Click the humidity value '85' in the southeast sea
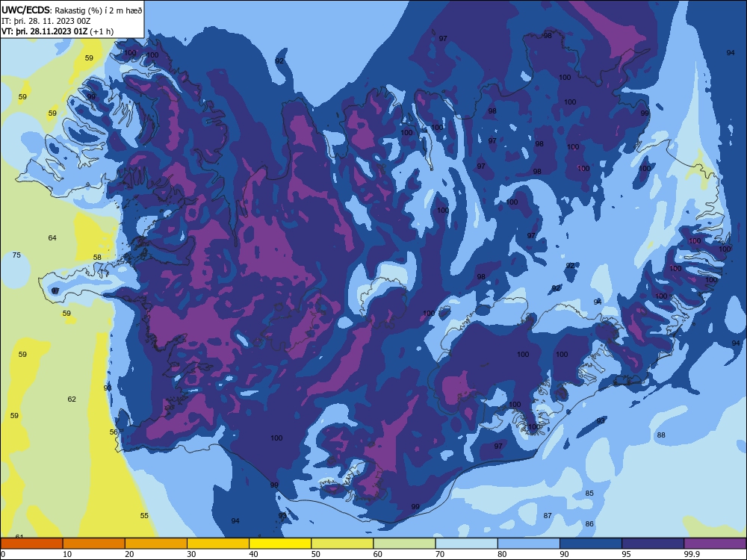747x560 pixels. pos(589,494)
